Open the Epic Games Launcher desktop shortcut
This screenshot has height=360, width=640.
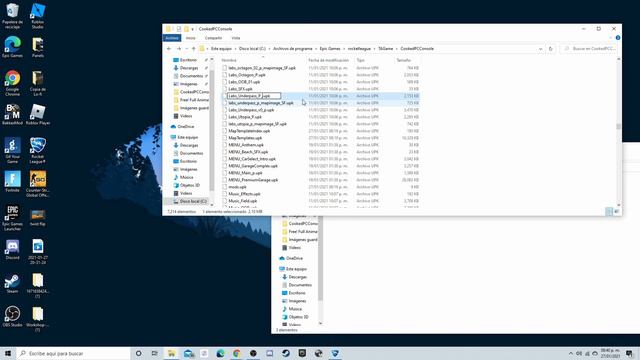[x=12, y=218]
